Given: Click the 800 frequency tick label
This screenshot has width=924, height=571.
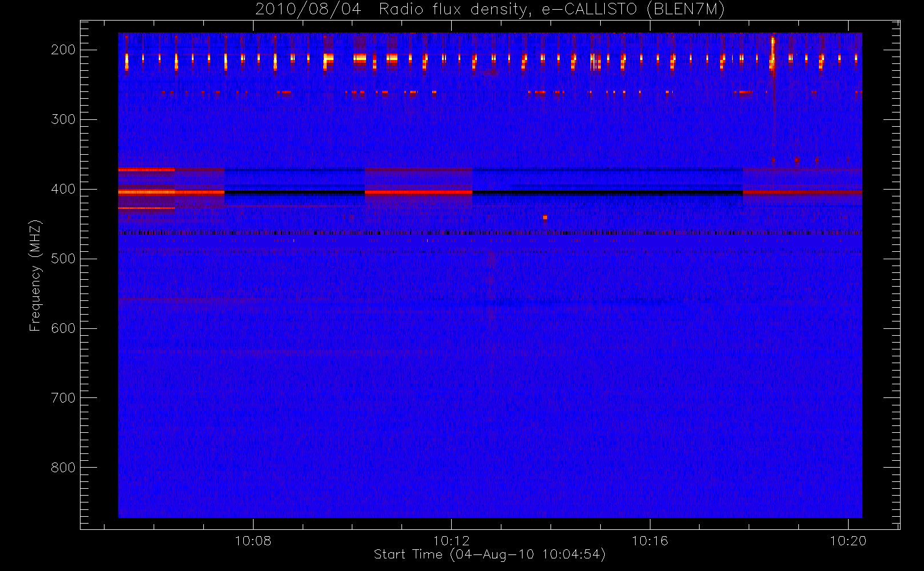Looking at the screenshot, I should (63, 468).
